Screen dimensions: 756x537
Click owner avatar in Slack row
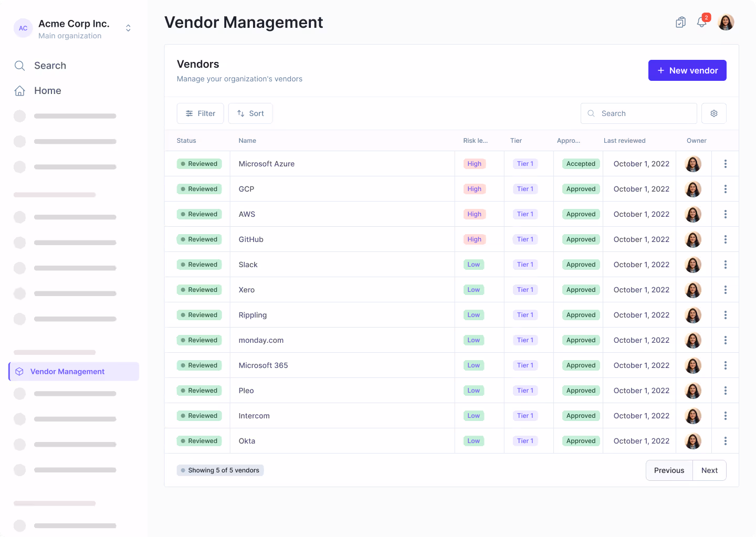693,265
